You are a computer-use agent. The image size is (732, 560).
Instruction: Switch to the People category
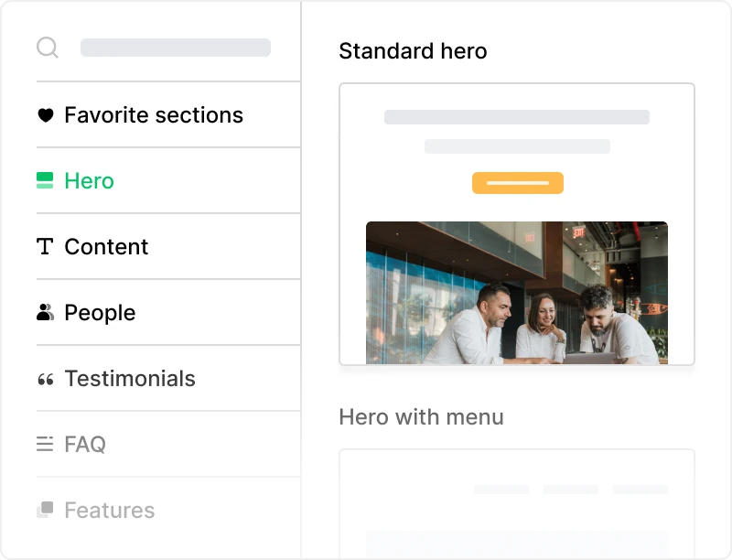point(100,313)
